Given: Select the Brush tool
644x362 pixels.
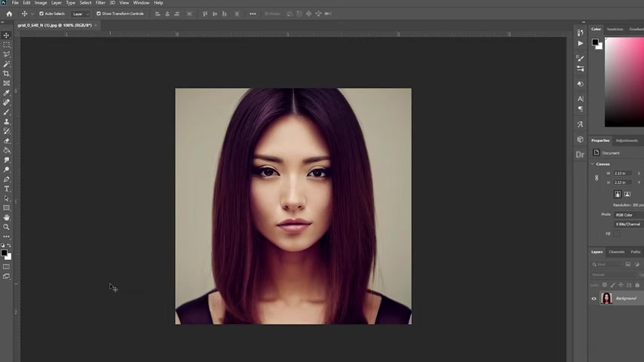Looking at the screenshot, I should pyautogui.click(x=7, y=112).
